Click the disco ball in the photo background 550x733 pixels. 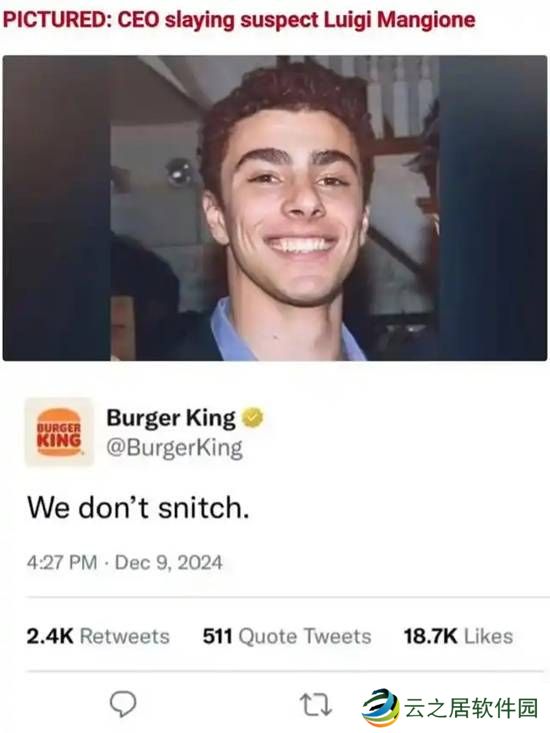tap(180, 172)
